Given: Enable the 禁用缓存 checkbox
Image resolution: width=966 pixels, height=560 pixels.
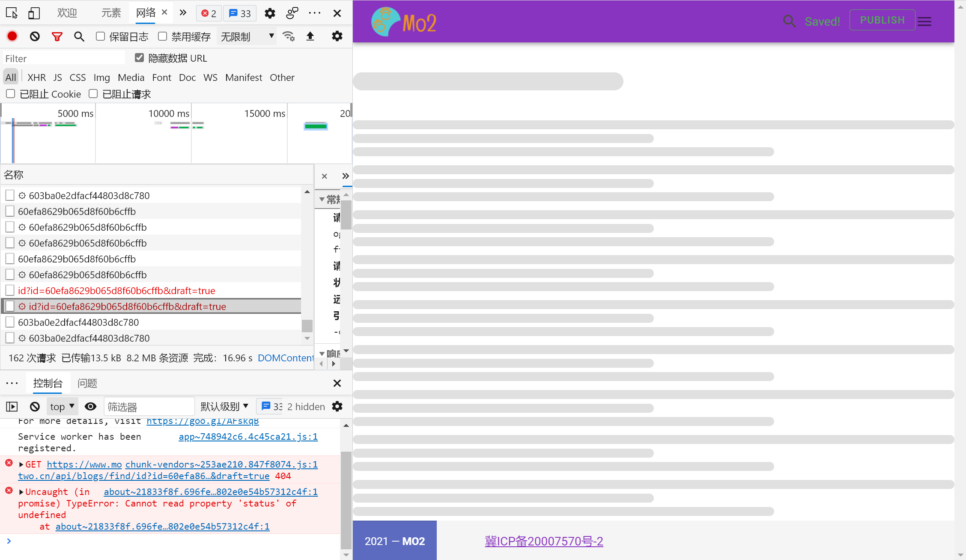Looking at the screenshot, I should coord(162,36).
